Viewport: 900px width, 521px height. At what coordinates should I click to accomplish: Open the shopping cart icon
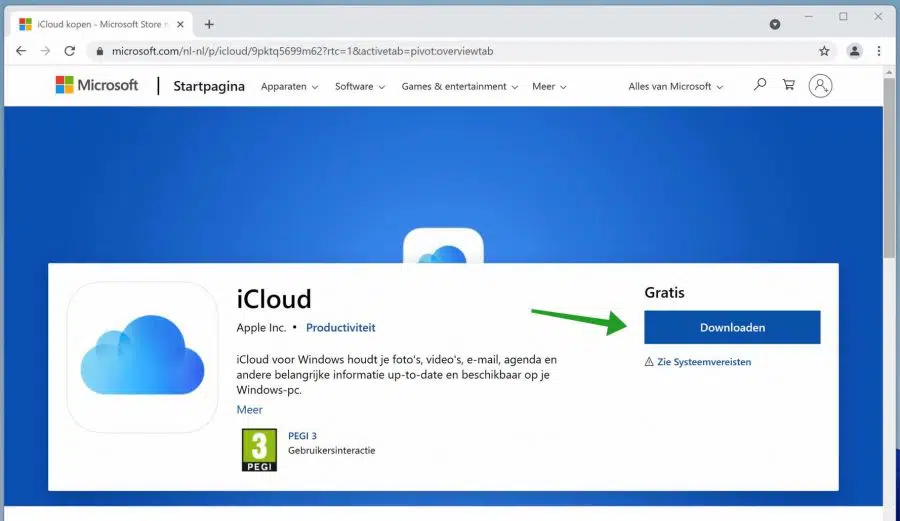pos(789,85)
